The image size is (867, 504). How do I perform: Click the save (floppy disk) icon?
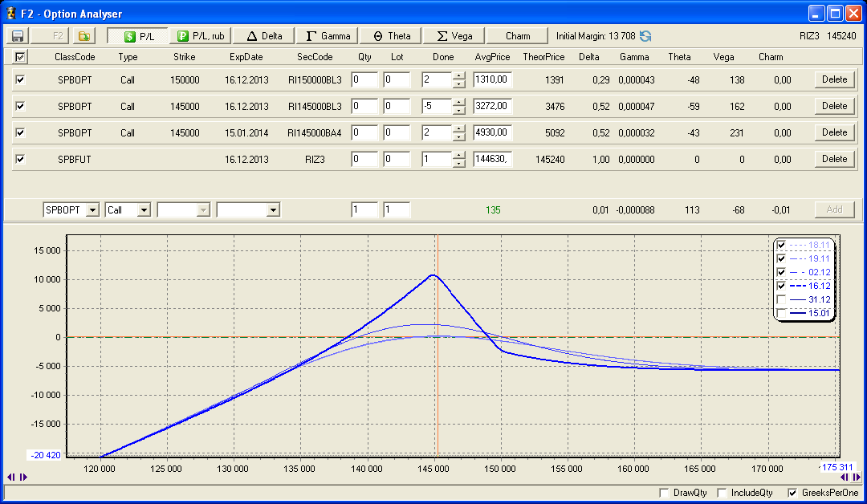(x=17, y=36)
